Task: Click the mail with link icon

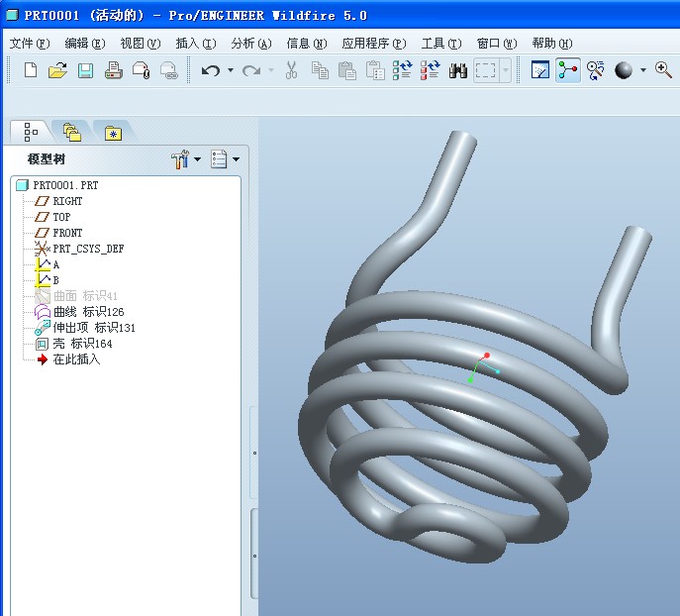Action: click(x=169, y=70)
